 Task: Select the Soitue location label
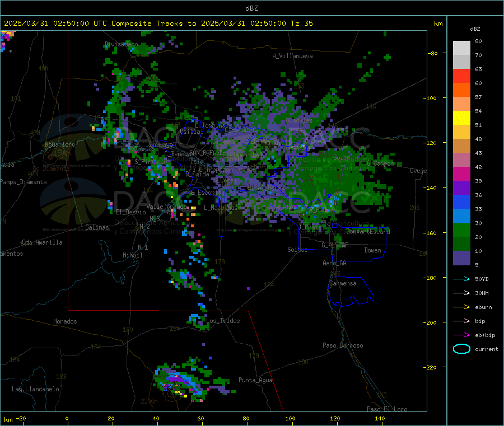click(297, 250)
